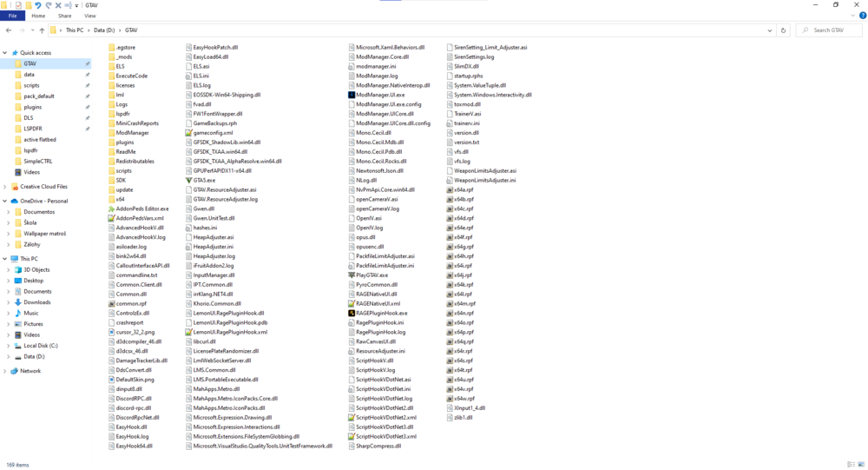Open the Help question mark icon

pyautogui.click(x=863, y=16)
